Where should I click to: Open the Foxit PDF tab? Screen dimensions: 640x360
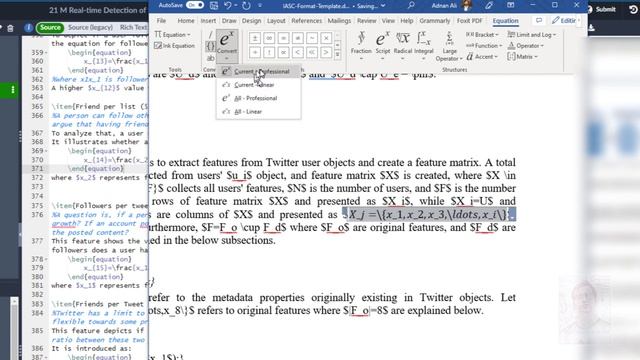[469, 20]
